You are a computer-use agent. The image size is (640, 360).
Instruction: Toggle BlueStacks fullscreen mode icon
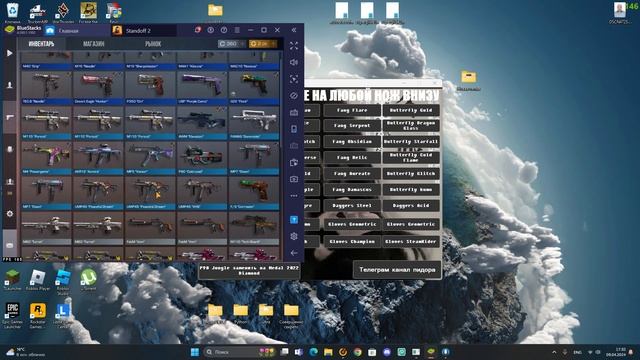point(294,46)
